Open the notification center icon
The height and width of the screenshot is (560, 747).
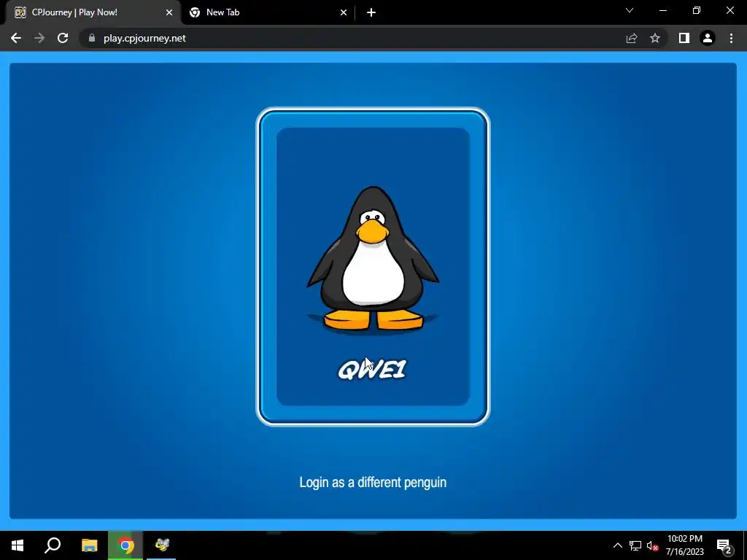(724, 545)
